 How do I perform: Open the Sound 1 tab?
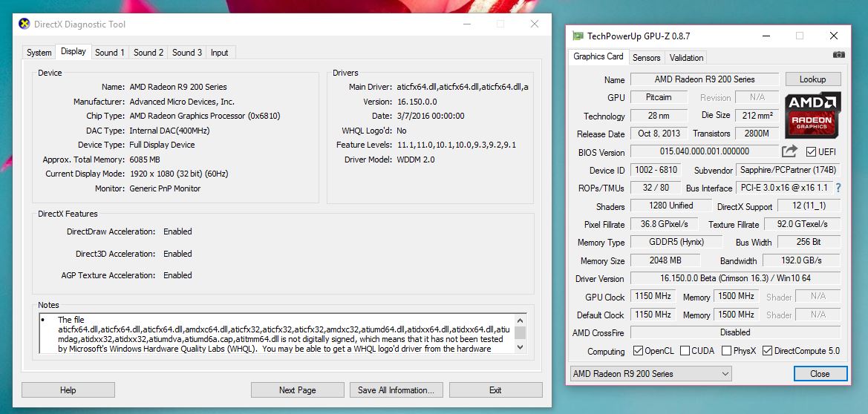pyautogui.click(x=110, y=53)
